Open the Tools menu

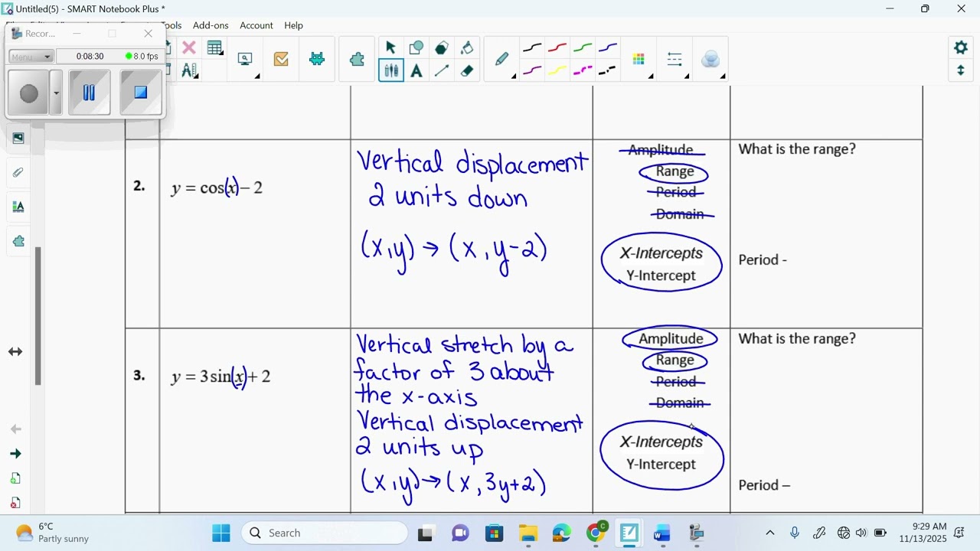coord(173,25)
